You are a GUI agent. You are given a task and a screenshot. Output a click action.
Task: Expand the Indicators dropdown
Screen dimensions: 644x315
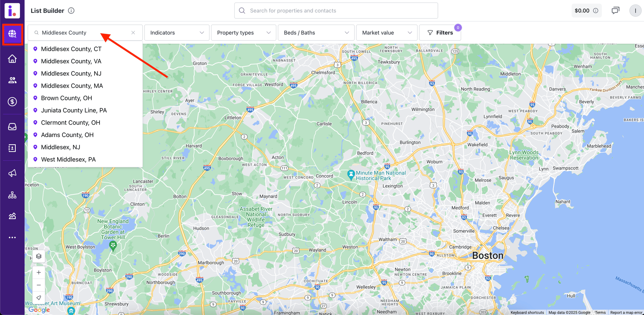[177, 33]
